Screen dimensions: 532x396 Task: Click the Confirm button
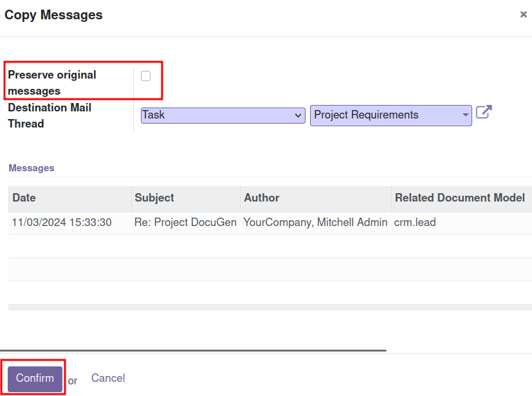[x=35, y=379]
